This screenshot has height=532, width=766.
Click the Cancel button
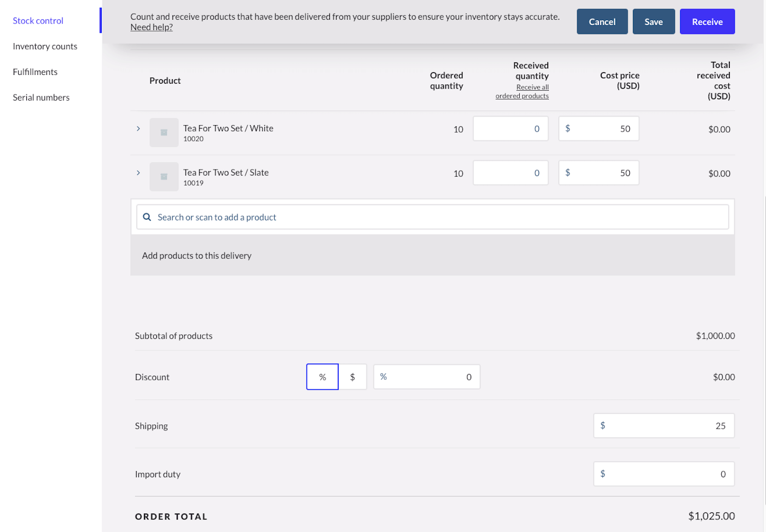602,22
